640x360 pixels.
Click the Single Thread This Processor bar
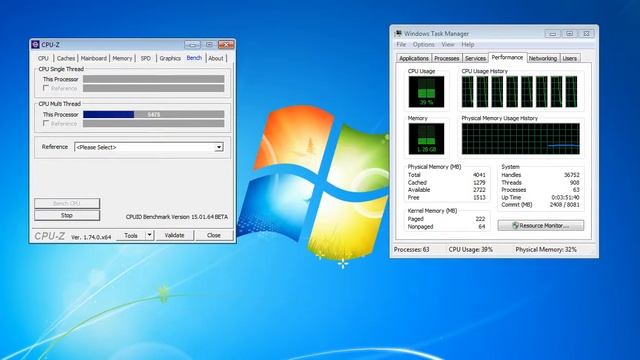[x=153, y=79]
